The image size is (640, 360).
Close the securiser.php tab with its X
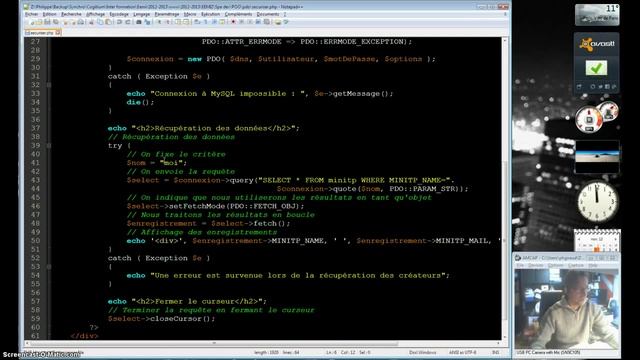click(x=58, y=33)
